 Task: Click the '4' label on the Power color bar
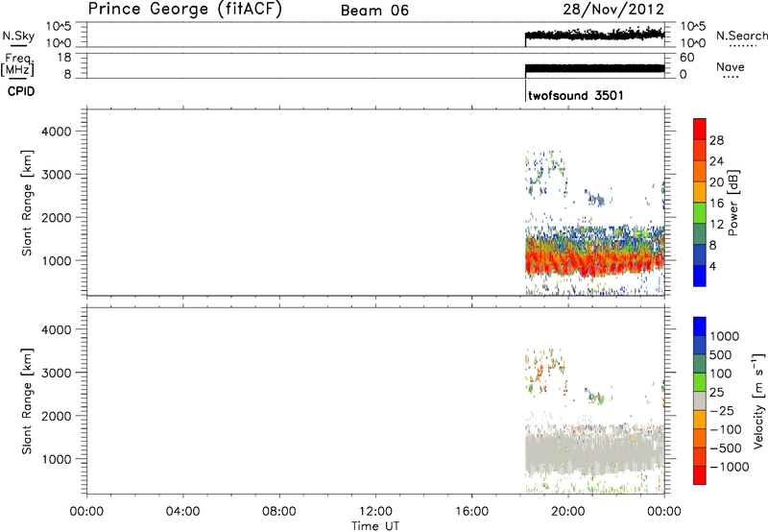pos(712,266)
